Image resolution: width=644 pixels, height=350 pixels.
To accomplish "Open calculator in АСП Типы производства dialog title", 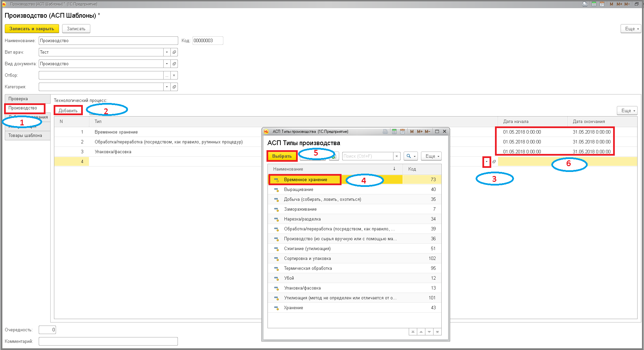I will point(394,132).
